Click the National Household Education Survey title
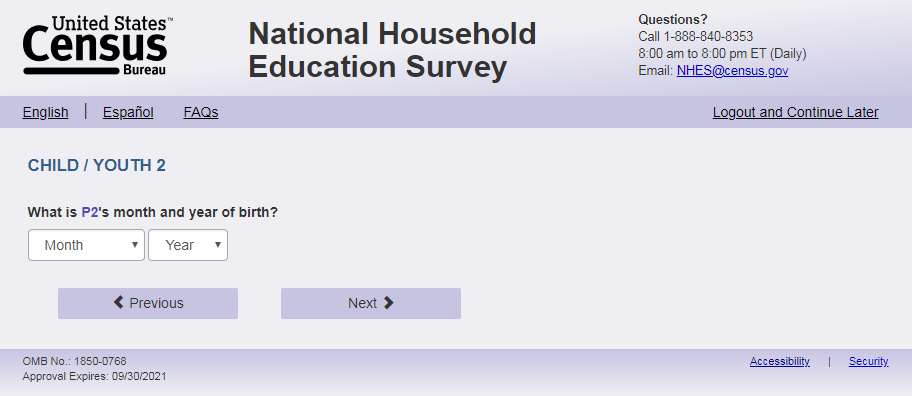This screenshot has height=396, width=912. tap(392, 50)
